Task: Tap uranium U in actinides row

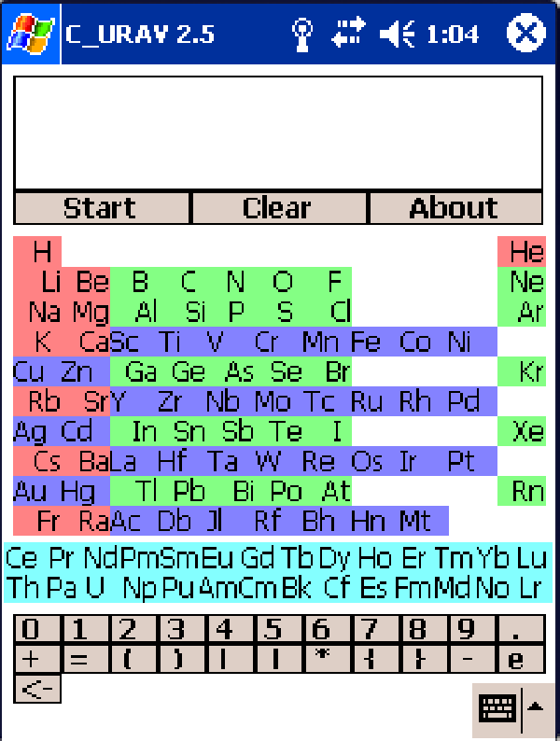Action: 94,588
